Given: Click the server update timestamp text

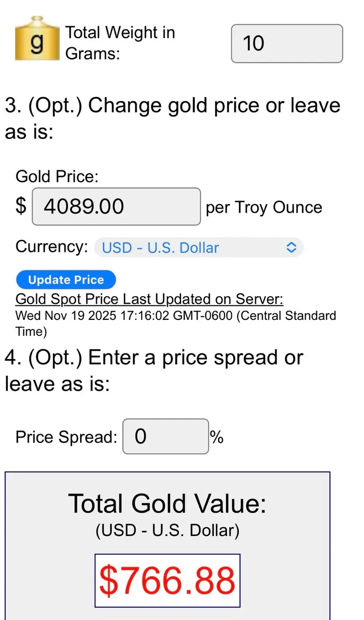Looking at the screenshot, I should (x=175, y=323).
